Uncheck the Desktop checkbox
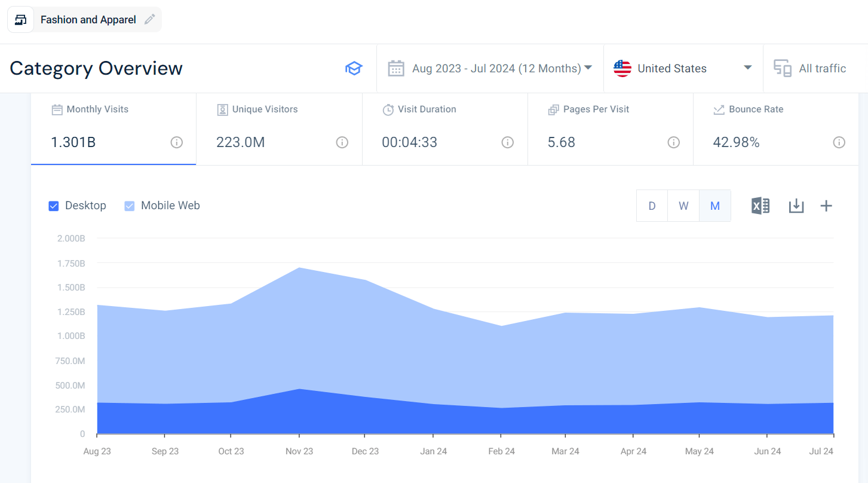The image size is (868, 483). coord(54,206)
